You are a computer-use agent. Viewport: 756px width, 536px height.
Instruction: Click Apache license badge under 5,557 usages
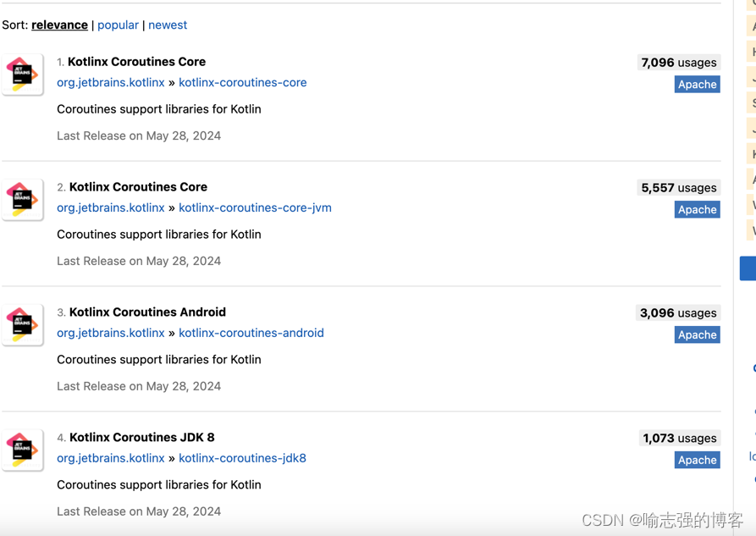pos(698,210)
